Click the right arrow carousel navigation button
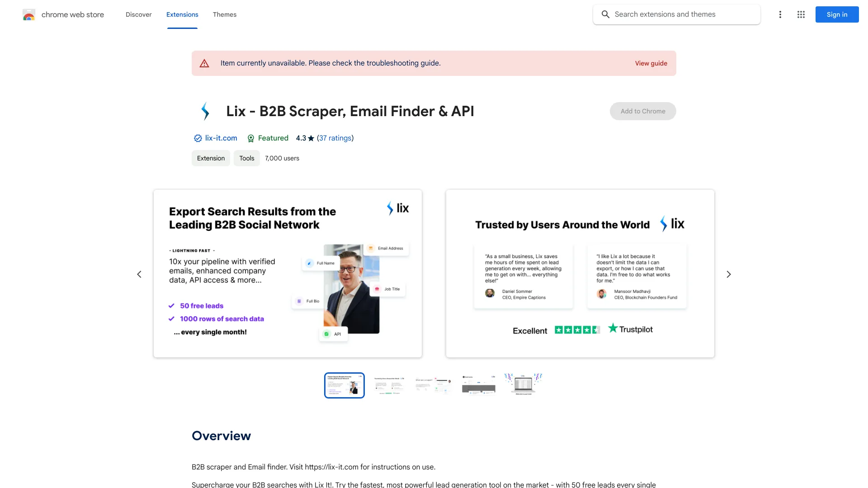Image resolution: width=868 pixels, height=488 pixels. pyautogui.click(x=728, y=274)
